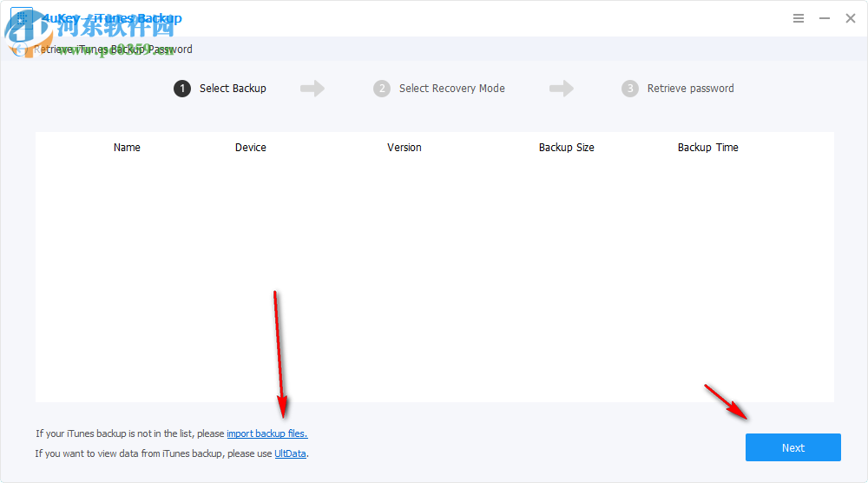The height and width of the screenshot is (483, 868).
Task: Click the 4uKey app logo icon
Action: coord(23,18)
